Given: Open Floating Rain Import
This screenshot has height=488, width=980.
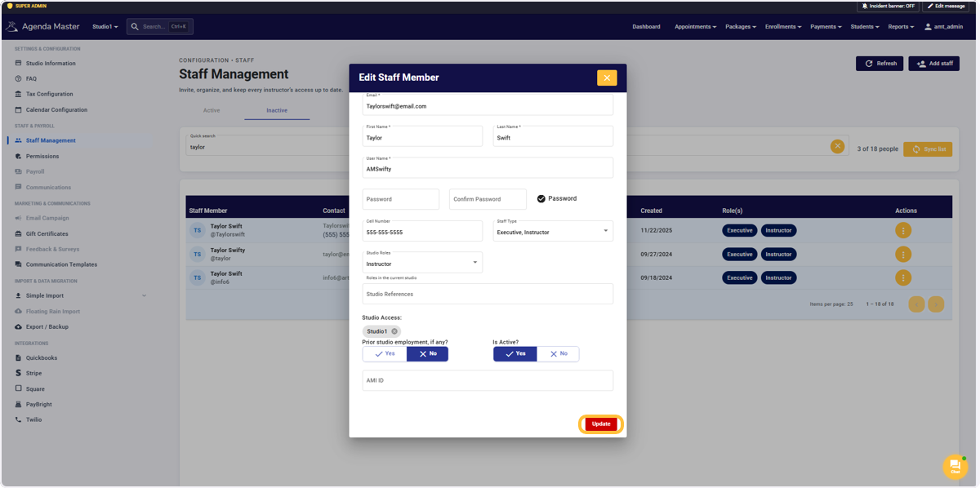Looking at the screenshot, I should pos(53,311).
